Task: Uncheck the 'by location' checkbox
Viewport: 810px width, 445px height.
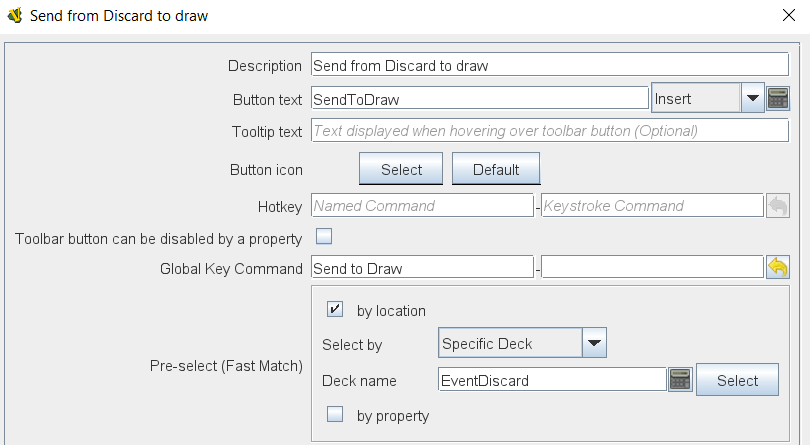Action: 335,310
